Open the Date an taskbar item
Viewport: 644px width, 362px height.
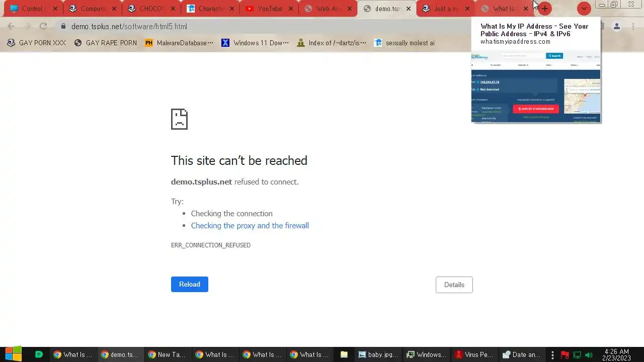(521, 354)
